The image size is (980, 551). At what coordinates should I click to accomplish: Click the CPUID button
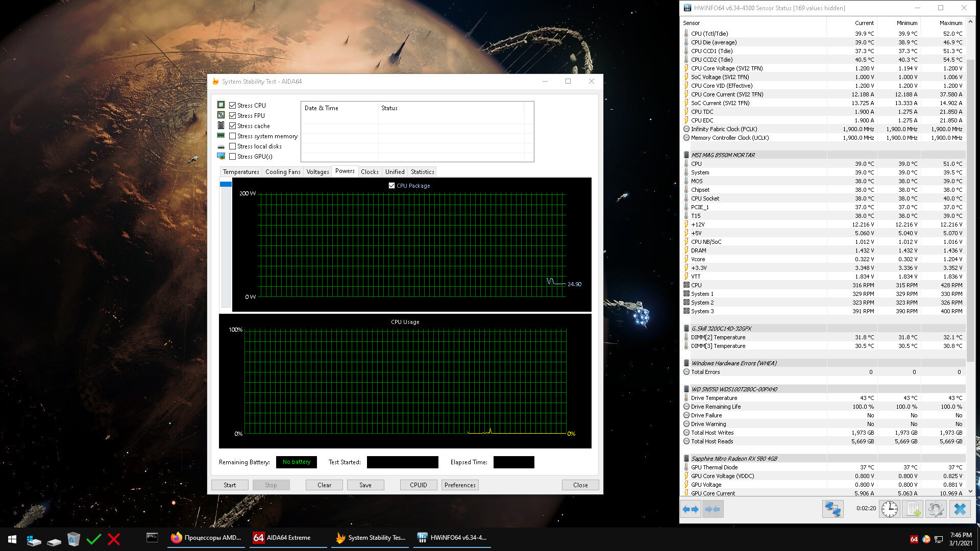coord(418,485)
